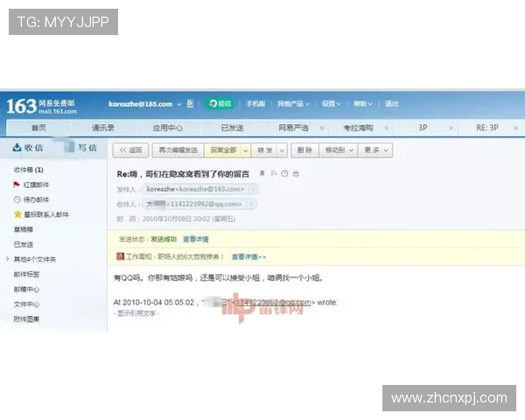Click the star icon beside 星标联系人邮件
Screen dimensions: 525x420
[17, 214]
